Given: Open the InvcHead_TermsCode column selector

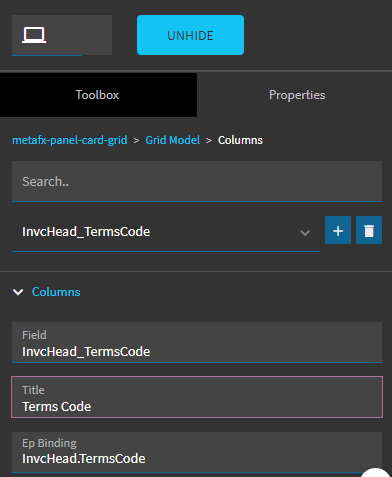Looking at the screenshot, I should [166, 232].
